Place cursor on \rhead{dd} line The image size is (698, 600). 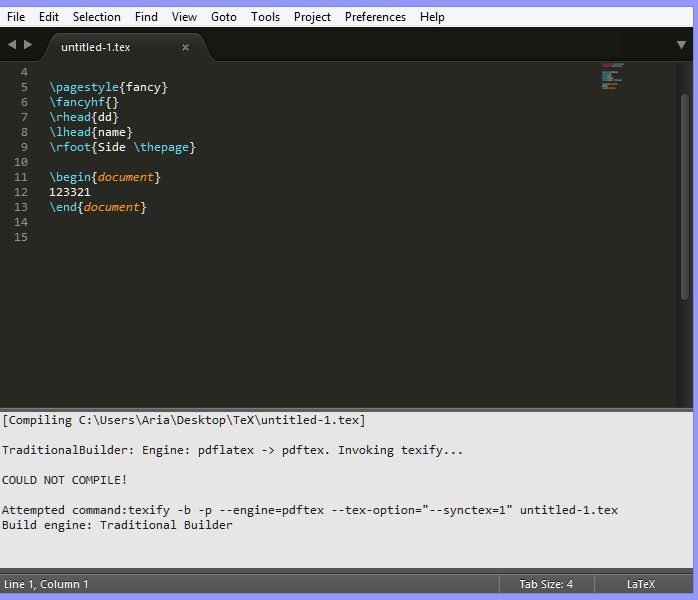pos(84,117)
